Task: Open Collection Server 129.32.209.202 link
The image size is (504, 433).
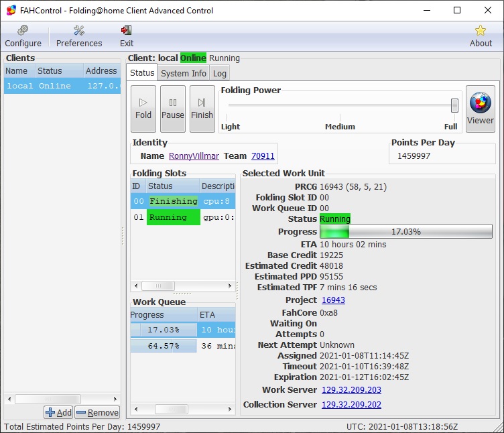Action: pos(351,404)
